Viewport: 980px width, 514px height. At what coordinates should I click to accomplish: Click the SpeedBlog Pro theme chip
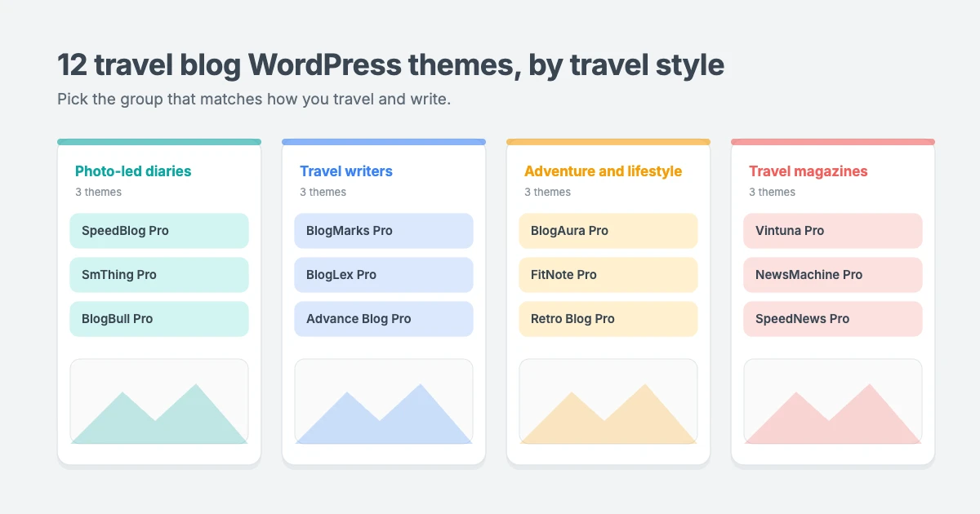pyautogui.click(x=159, y=231)
